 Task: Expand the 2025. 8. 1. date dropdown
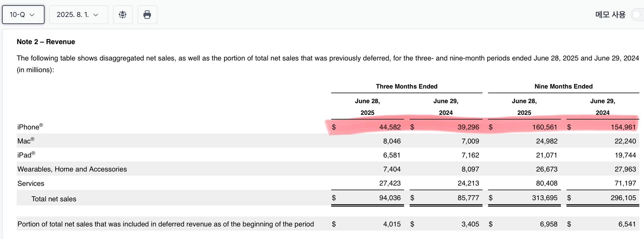click(x=78, y=15)
